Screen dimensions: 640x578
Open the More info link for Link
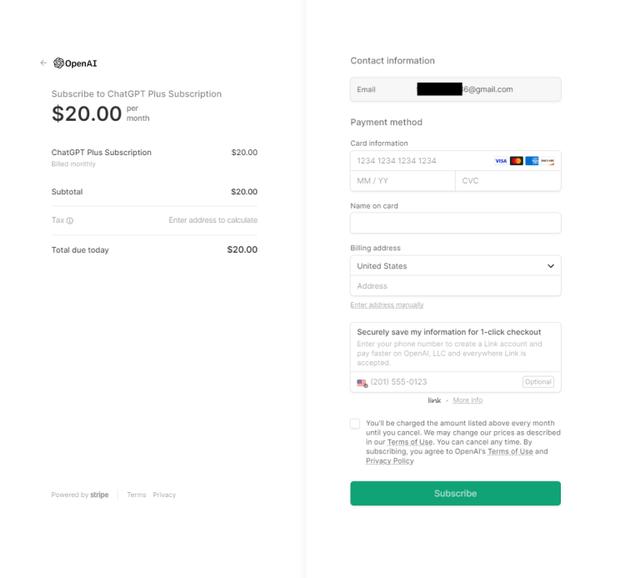click(x=468, y=400)
